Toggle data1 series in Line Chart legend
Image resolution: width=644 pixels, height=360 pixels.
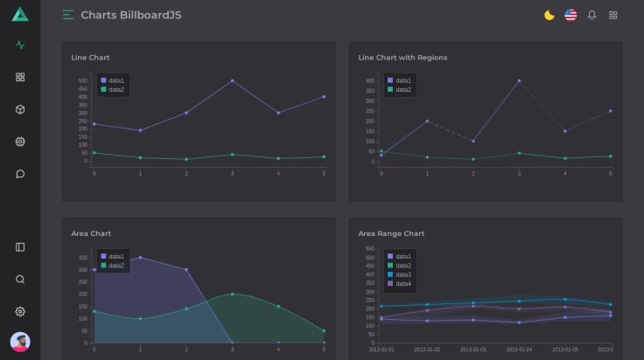tap(112, 80)
